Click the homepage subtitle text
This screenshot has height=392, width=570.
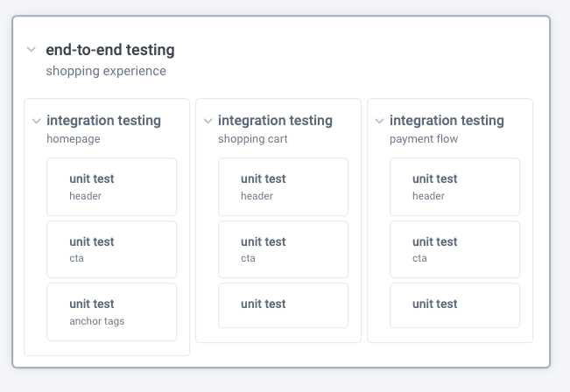tap(74, 139)
